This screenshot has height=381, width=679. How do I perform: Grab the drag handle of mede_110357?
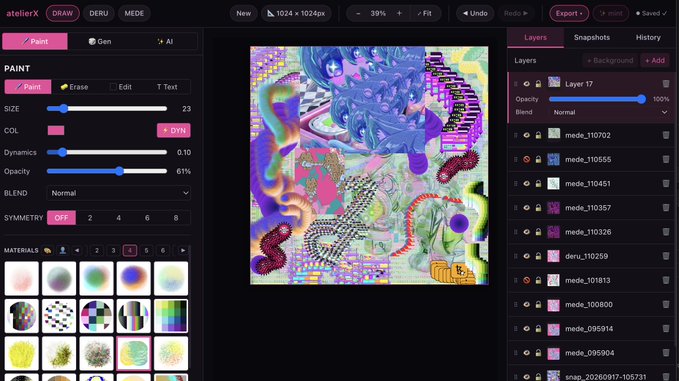[x=515, y=208]
